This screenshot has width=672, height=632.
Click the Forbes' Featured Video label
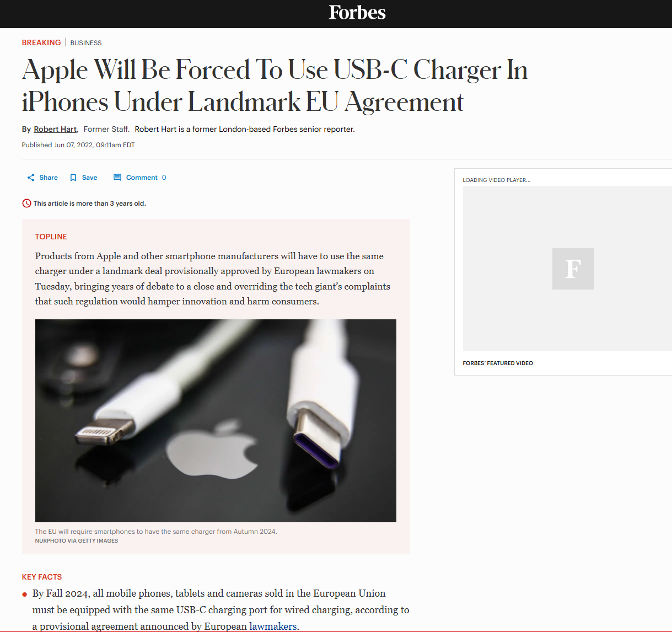(x=498, y=363)
